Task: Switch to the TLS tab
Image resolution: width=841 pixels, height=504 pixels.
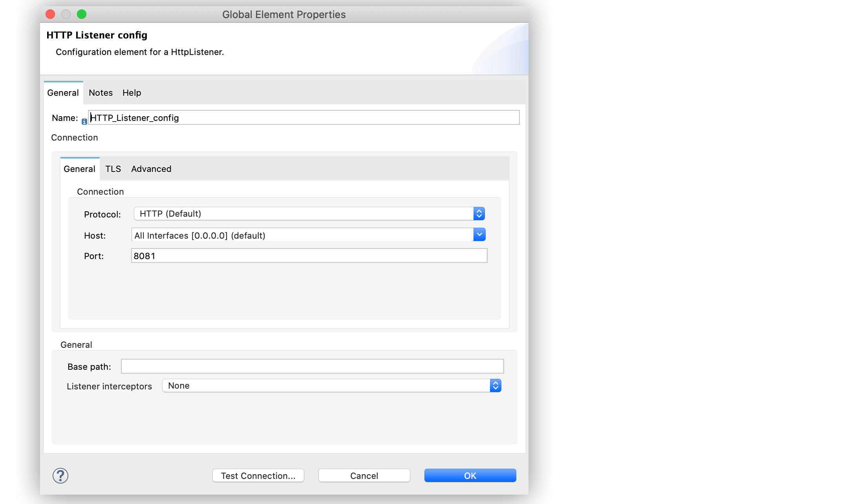Action: pos(113,169)
